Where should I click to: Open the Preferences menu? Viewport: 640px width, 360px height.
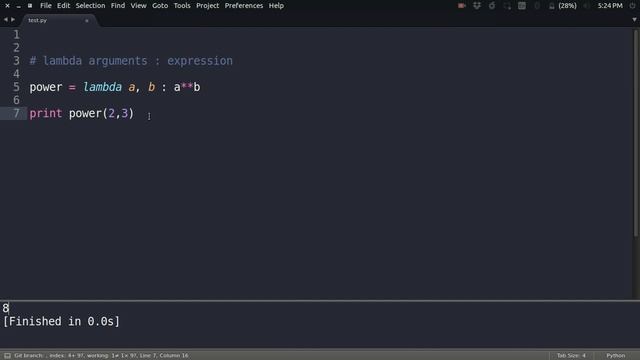[x=244, y=6]
